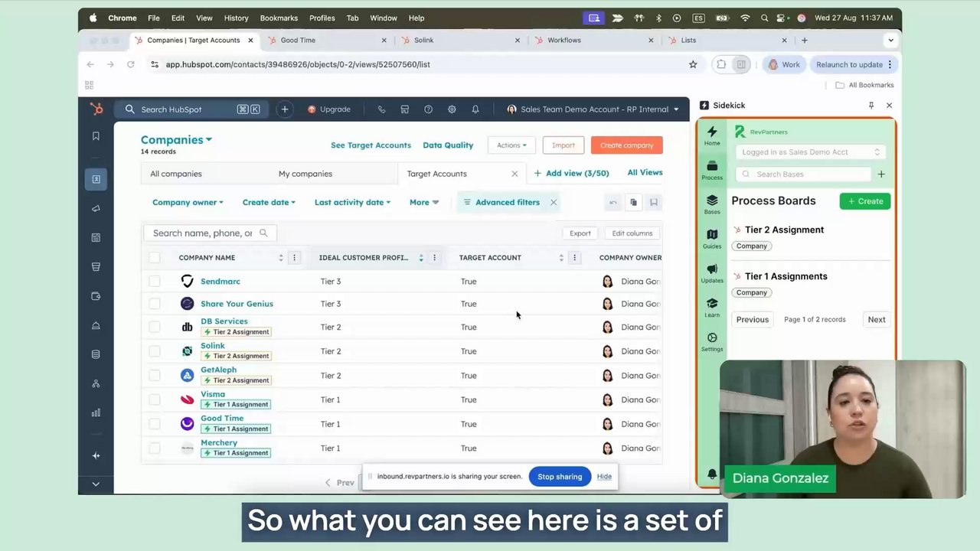980x551 pixels.
Task: Open See Target Accounts link
Action: click(371, 145)
